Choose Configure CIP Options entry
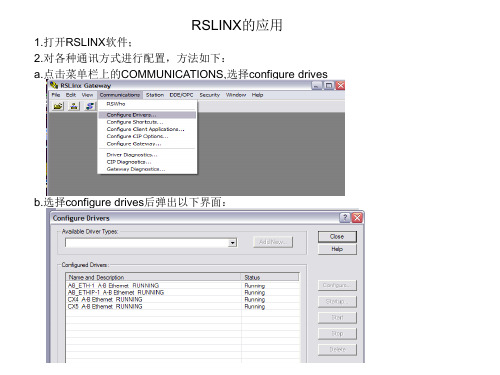Viewport: 500px width, 375px height. point(147,136)
